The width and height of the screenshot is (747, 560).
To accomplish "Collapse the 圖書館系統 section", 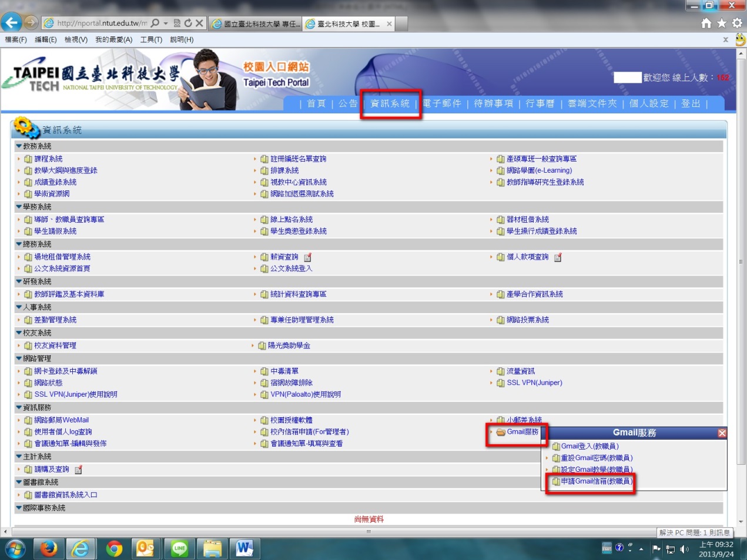I will pos(19,482).
